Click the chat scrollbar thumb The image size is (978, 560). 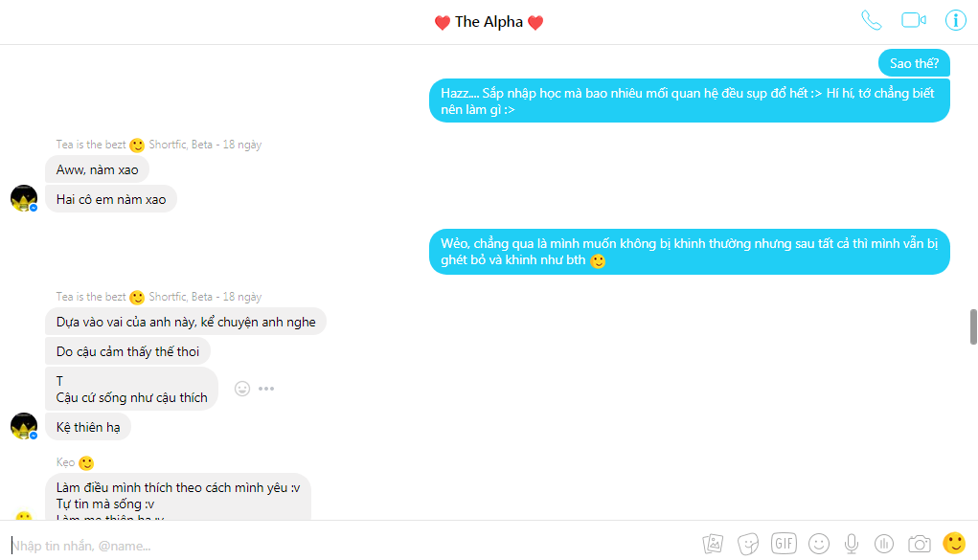coord(973,326)
